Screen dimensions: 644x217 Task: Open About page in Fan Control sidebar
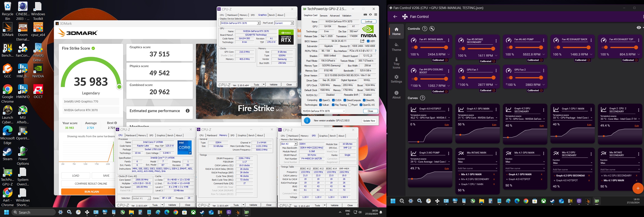click(396, 95)
